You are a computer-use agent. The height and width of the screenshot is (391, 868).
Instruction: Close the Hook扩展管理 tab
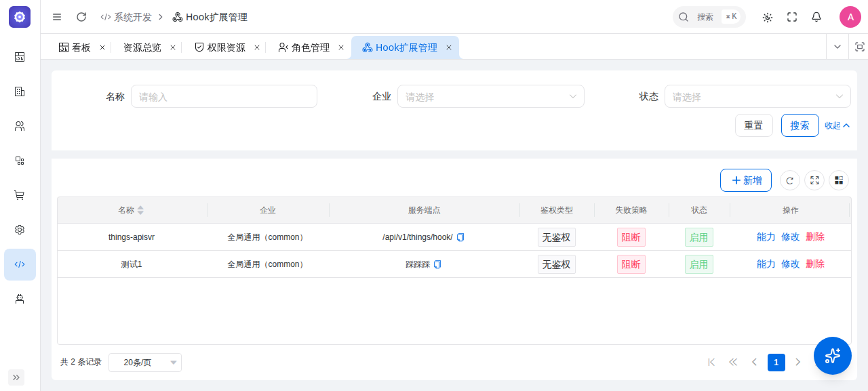[x=449, y=47]
